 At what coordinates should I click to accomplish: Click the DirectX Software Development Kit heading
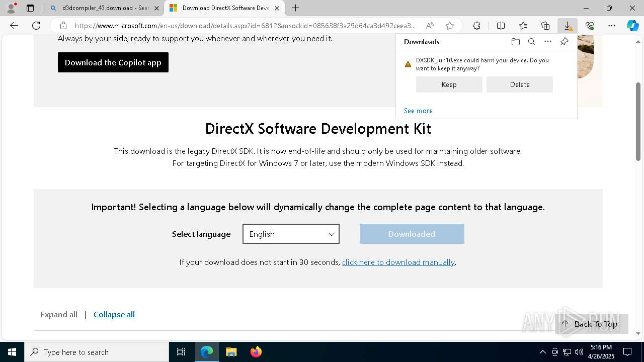tap(318, 128)
